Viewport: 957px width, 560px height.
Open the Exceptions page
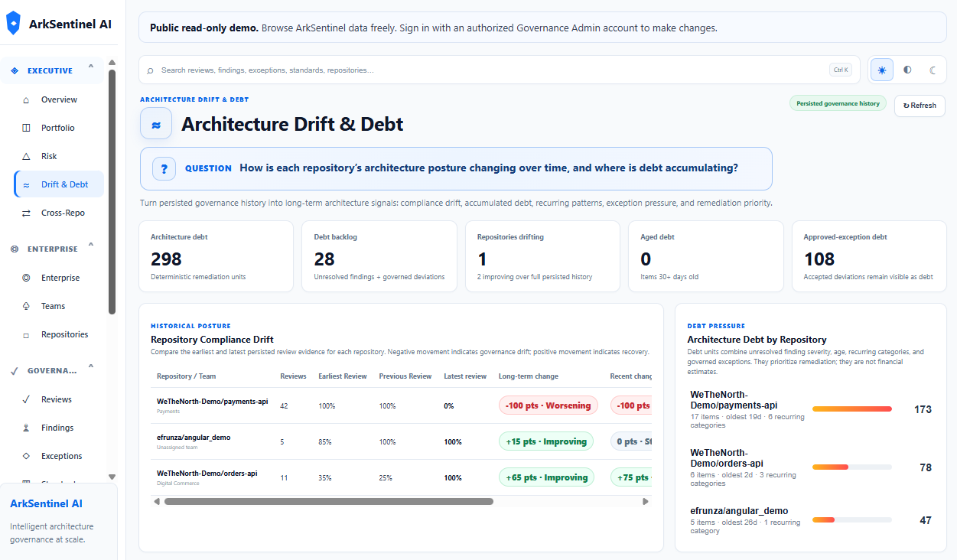(x=59, y=456)
